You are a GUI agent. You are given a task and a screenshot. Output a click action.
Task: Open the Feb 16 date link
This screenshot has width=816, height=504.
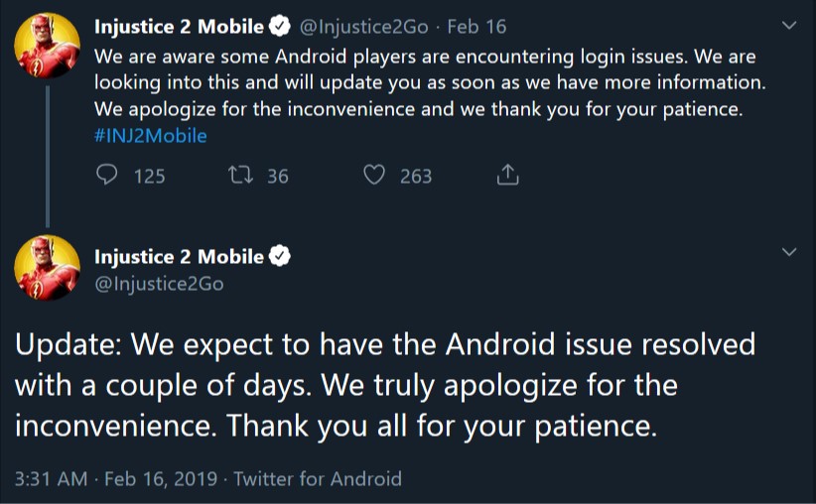476,27
